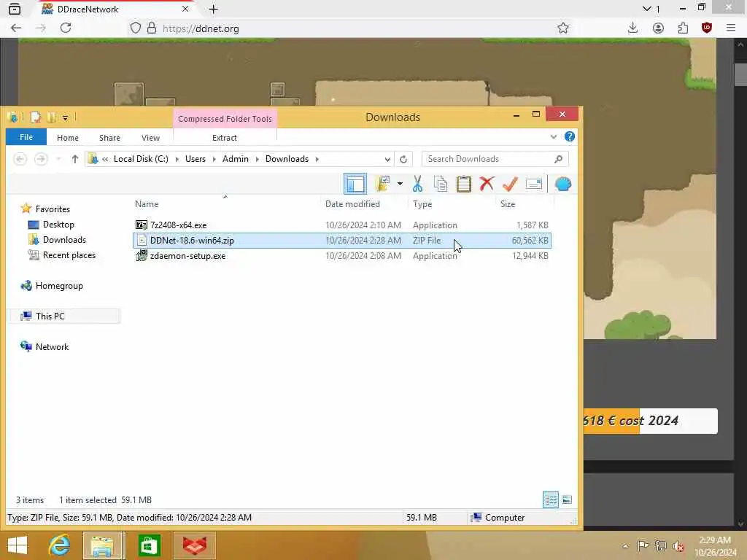Open the Firefox hamburger menu
The width and height of the screenshot is (747, 560).
[731, 28]
